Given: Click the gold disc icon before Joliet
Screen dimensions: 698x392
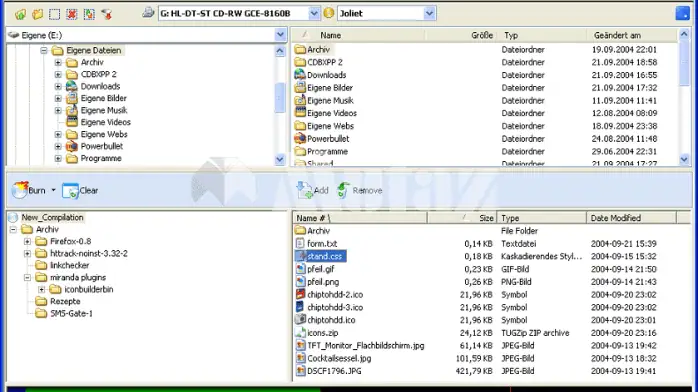Looking at the screenshot, I should tap(329, 13).
